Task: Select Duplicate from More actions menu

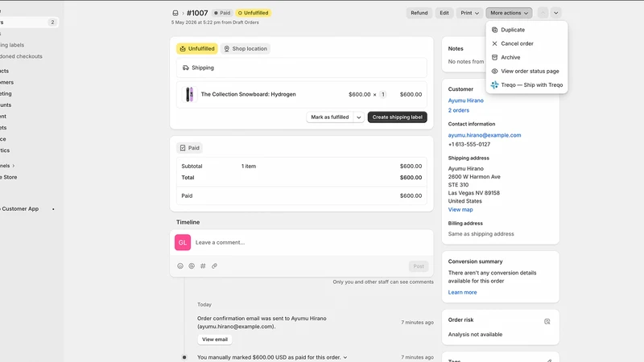Action: 526,30
